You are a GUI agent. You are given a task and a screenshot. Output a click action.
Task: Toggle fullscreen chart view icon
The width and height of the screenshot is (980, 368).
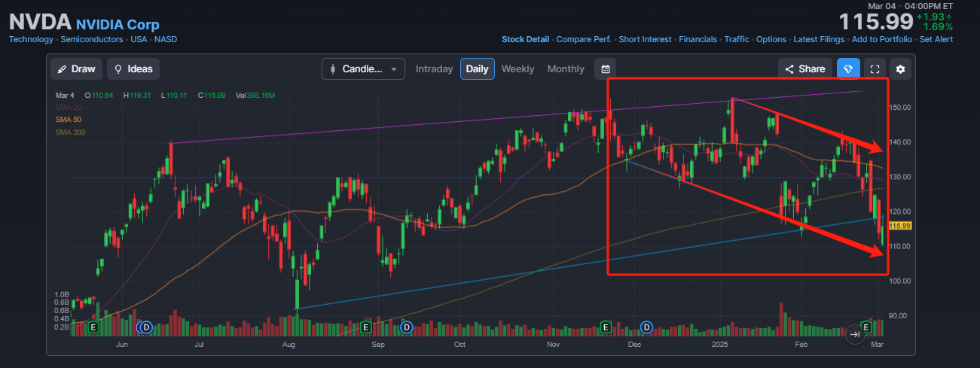click(x=875, y=69)
